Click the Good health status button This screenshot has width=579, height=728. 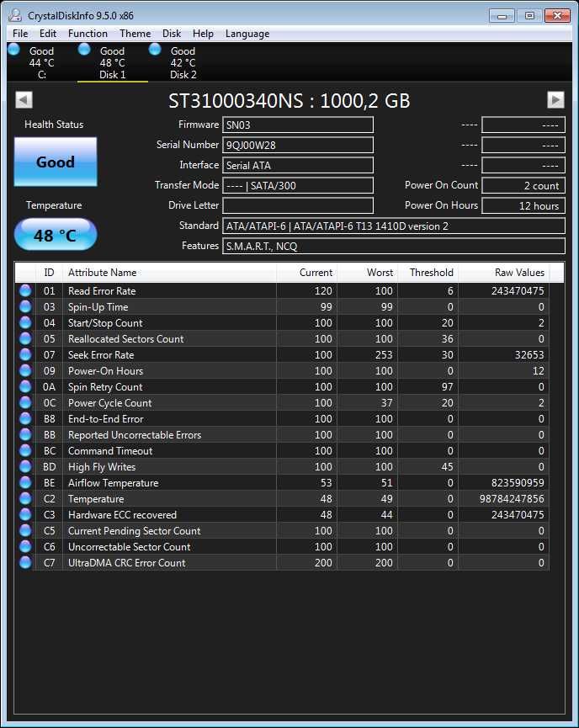(x=56, y=162)
